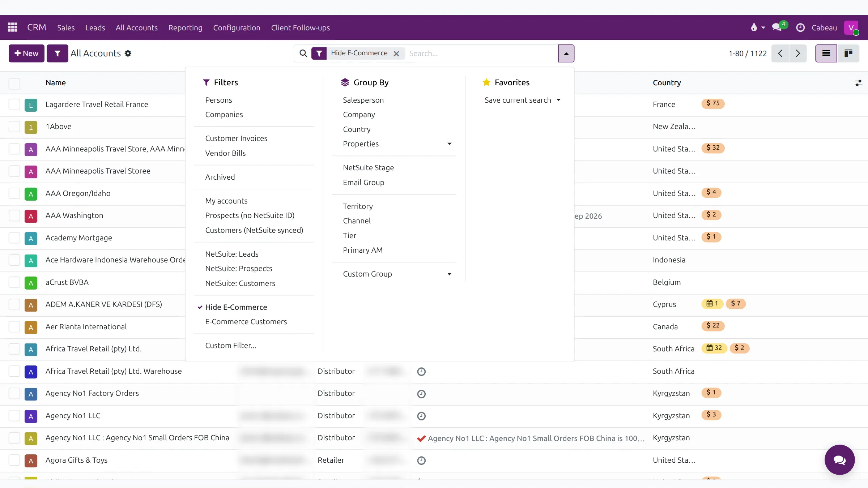Image resolution: width=868 pixels, height=488 pixels.
Task: Select the Lagardere Travel Retail France checkbox
Action: [14, 105]
